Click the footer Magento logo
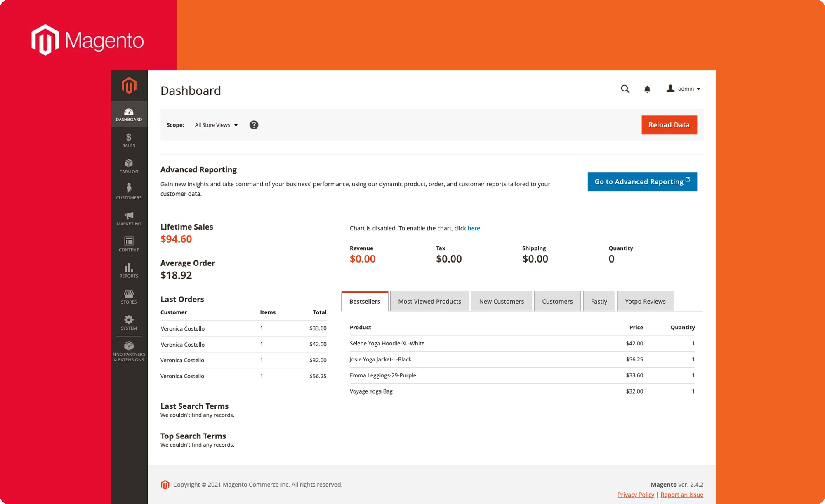 point(165,485)
